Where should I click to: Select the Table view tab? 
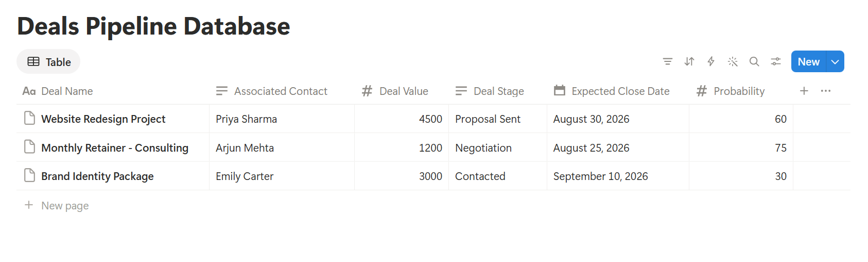pos(48,62)
